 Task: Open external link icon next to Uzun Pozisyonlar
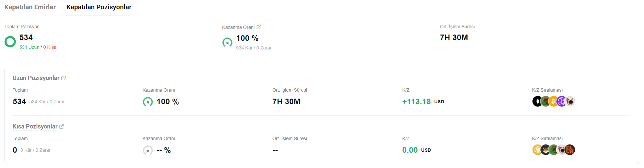pyautogui.click(x=63, y=78)
